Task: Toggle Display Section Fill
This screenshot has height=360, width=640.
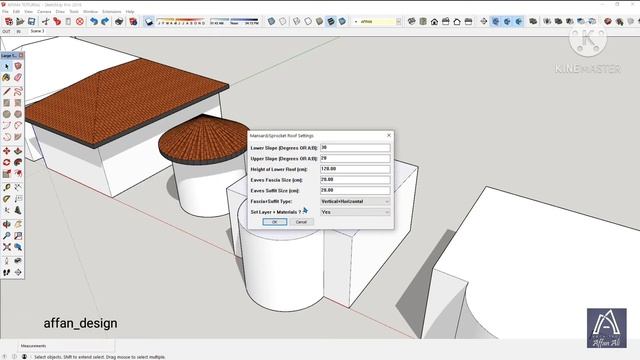Action: 518,21
